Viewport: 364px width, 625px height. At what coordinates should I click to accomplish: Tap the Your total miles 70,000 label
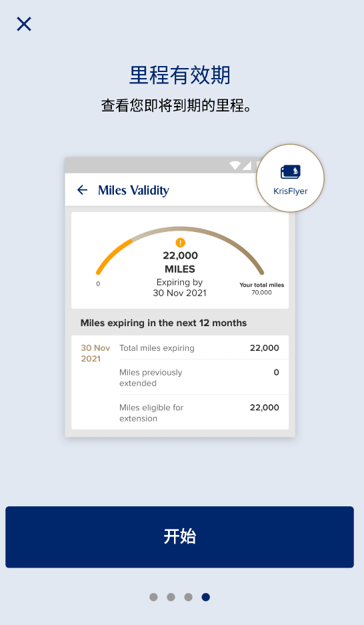(261, 289)
